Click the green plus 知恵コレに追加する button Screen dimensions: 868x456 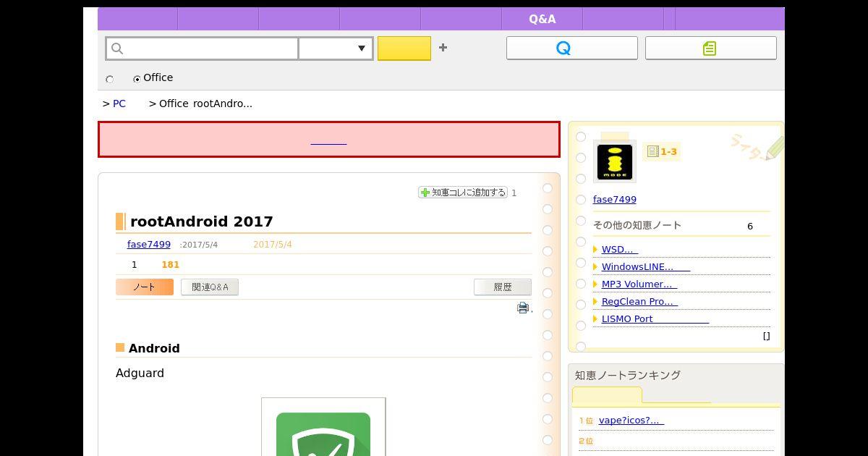[462, 193]
